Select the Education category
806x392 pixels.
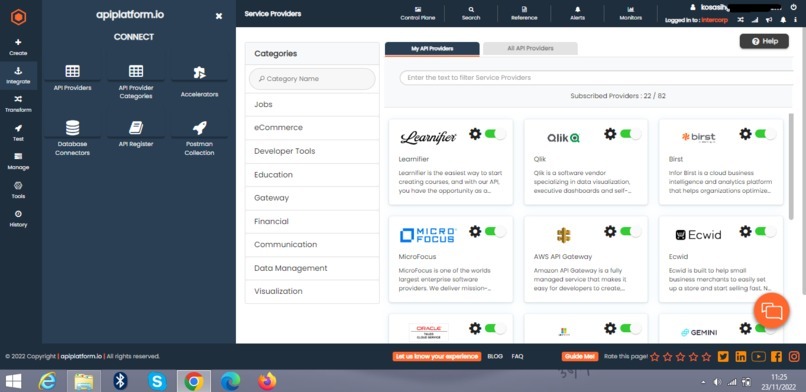point(312,175)
